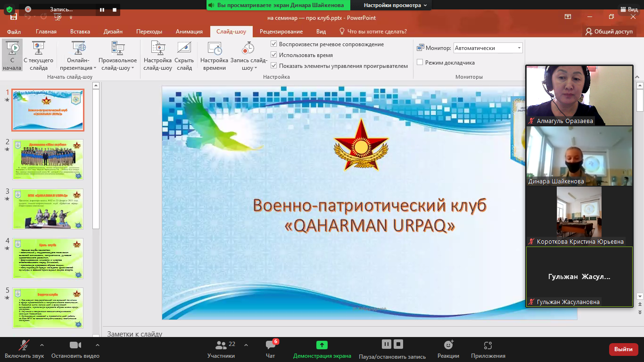Expand Настройки просмотра menu
644x362 pixels.
(395, 5)
